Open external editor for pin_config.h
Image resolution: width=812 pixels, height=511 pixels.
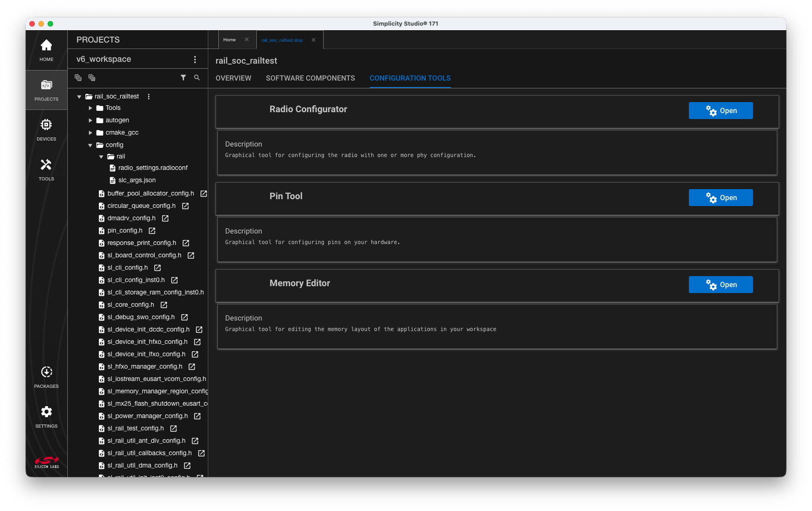[x=151, y=230]
